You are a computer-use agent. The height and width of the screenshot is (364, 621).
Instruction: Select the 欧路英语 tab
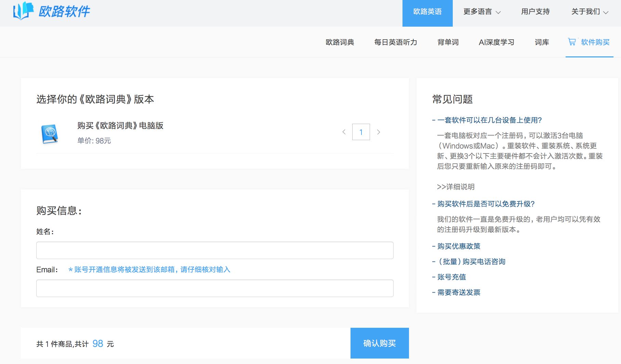[427, 12]
